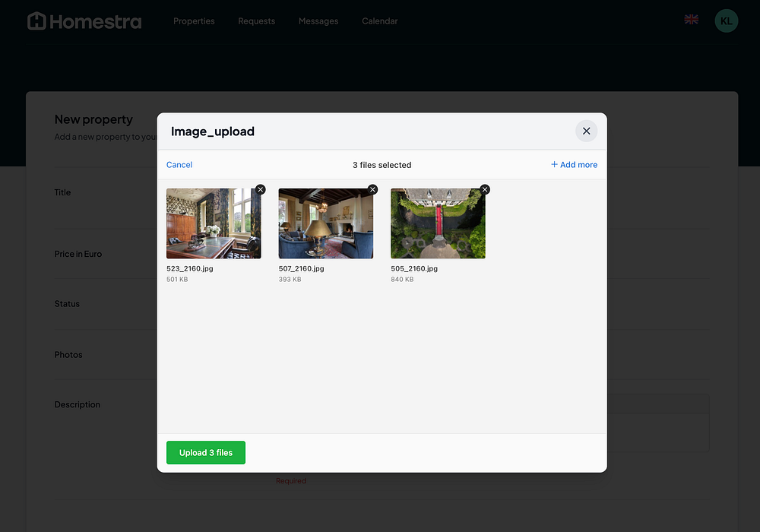Open the Requests nav item
The width and height of the screenshot is (760, 532).
point(256,21)
